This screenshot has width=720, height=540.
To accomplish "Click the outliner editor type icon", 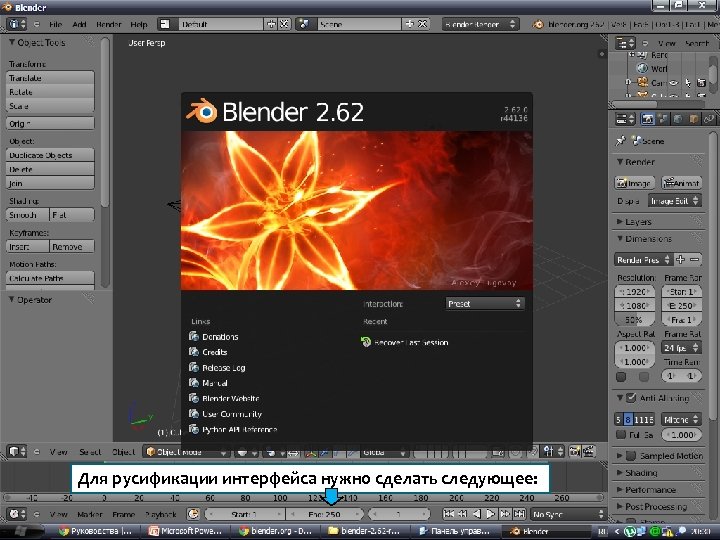I will tap(625, 43).
